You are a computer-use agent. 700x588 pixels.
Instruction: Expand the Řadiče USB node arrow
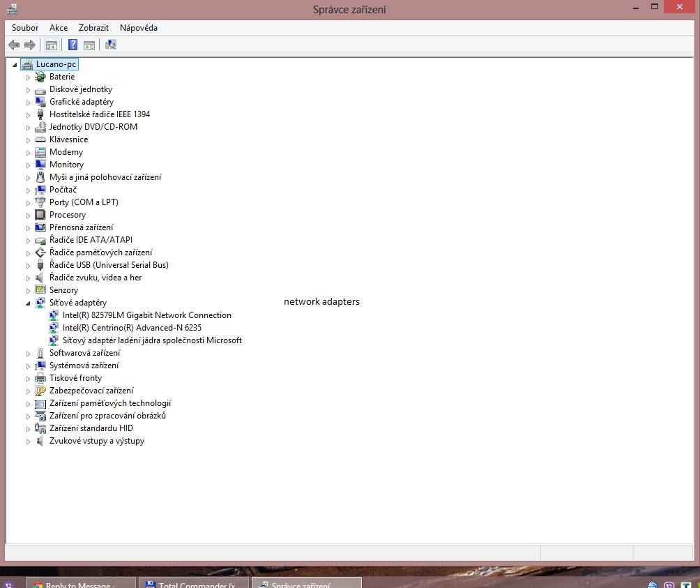coord(28,265)
